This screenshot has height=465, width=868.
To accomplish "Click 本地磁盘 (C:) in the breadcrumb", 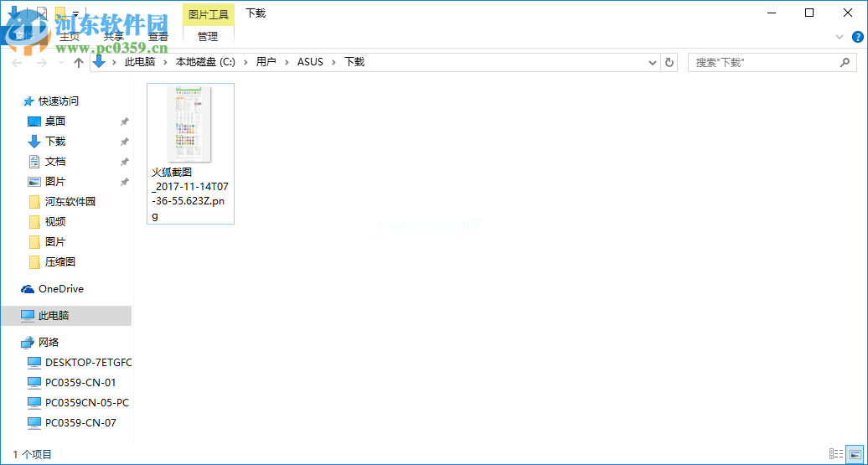I will click(205, 62).
